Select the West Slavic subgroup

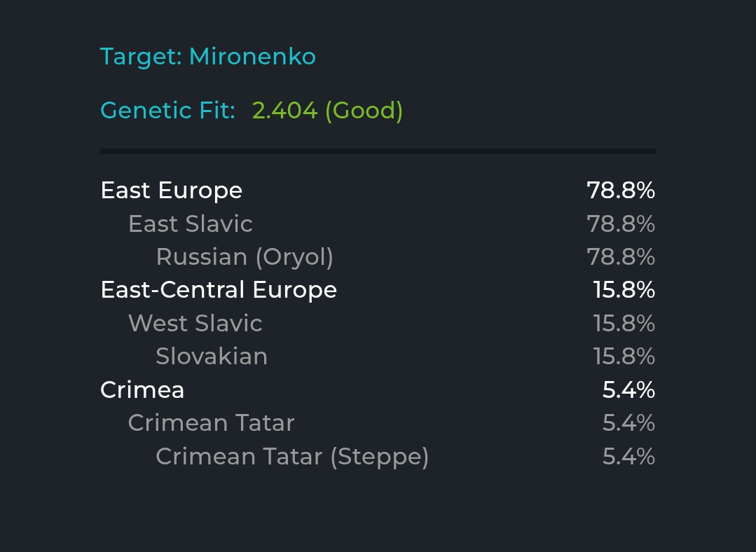coord(195,323)
